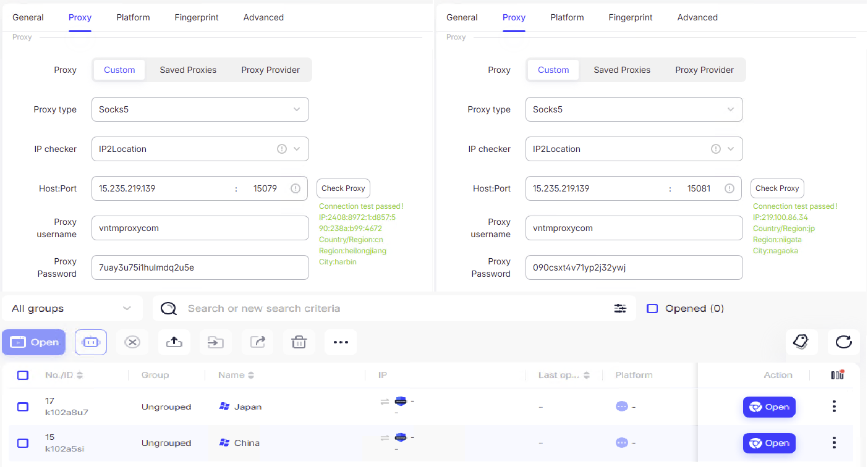Open the IP2Location IP checker dropdown
868x467 pixels.
tap(200, 149)
